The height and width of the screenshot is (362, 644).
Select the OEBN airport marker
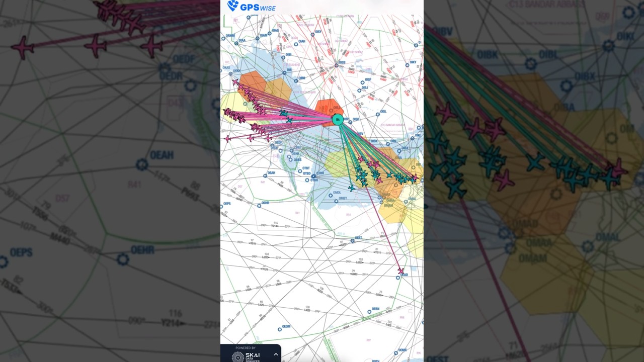coord(369,312)
